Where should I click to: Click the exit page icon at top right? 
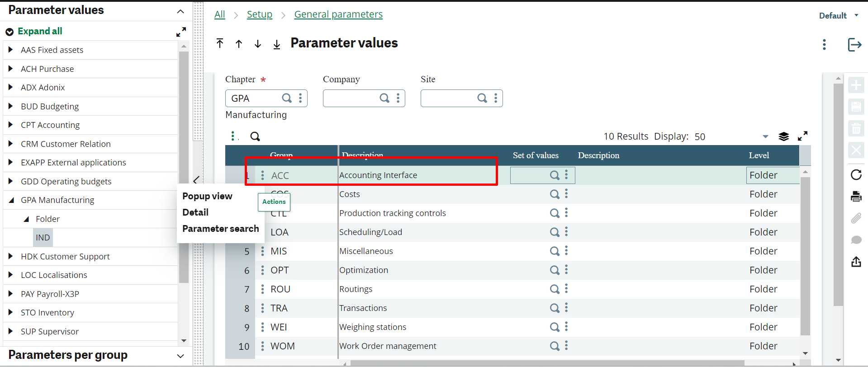tap(854, 45)
